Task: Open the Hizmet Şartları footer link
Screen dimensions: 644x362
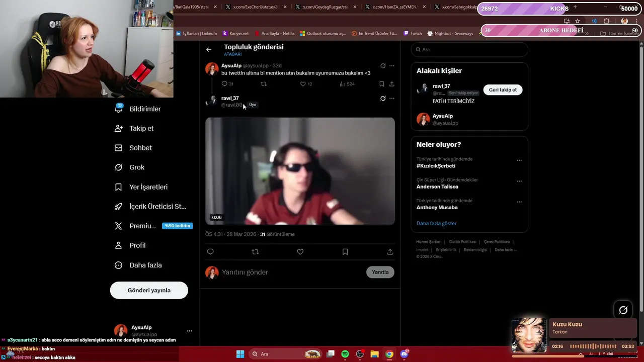Action: click(x=429, y=242)
